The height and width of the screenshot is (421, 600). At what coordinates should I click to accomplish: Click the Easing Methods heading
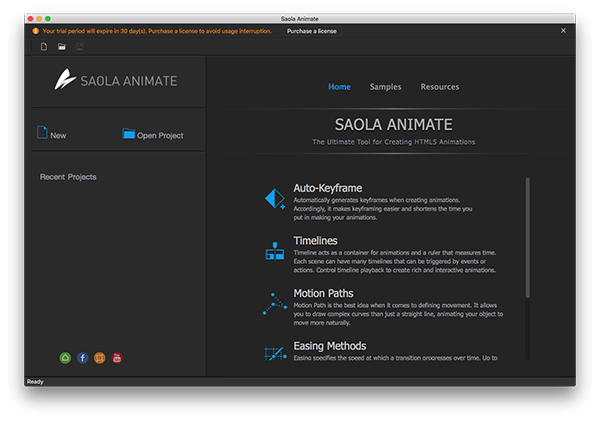[329, 346]
